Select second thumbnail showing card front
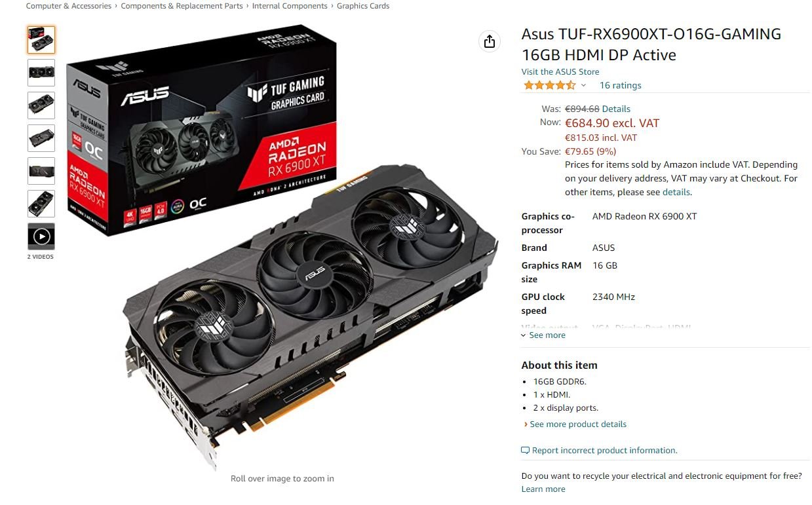 click(41, 73)
